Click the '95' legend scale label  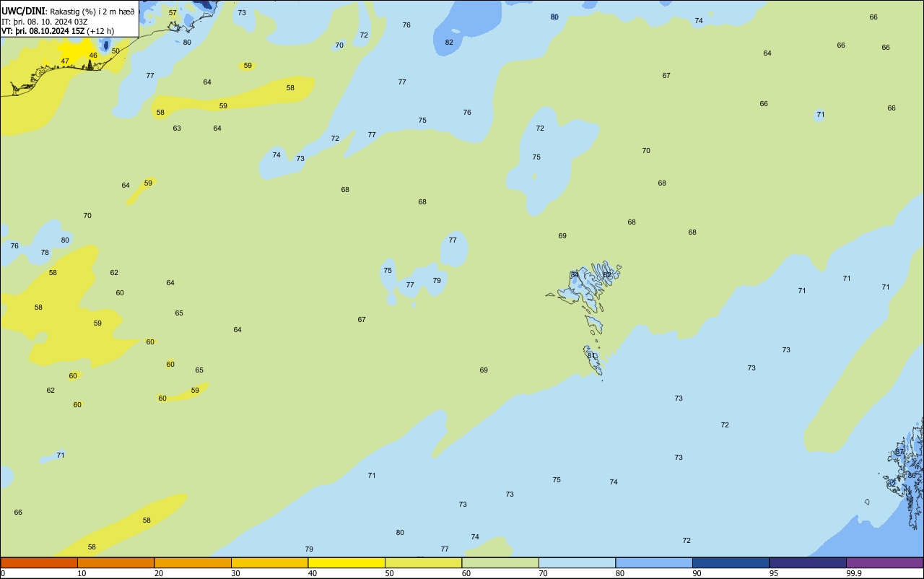(774, 573)
